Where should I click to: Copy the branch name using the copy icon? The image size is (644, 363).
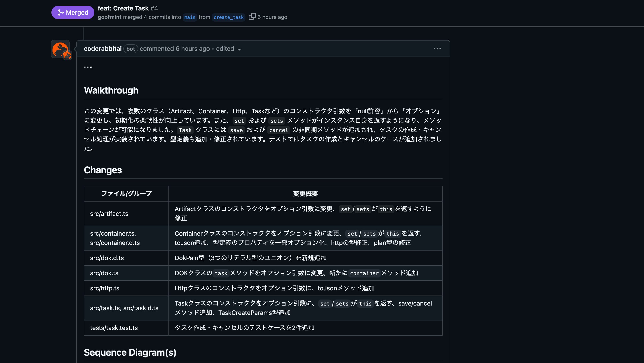[252, 16]
